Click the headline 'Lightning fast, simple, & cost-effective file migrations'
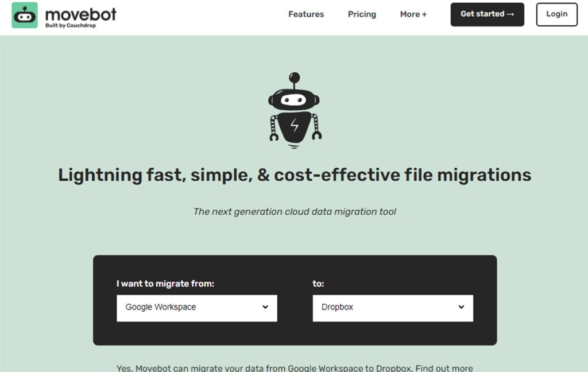The width and height of the screenshot is (588, 372). coord(295,175)
